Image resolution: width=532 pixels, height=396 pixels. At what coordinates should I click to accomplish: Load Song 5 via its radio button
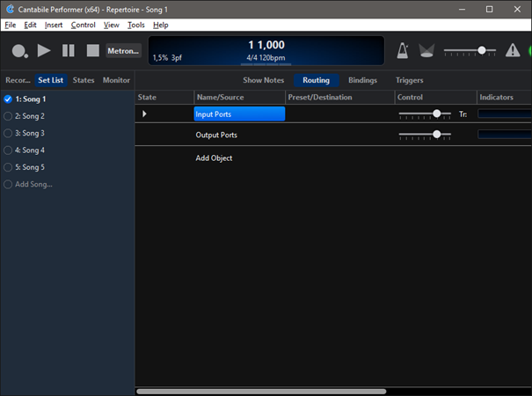coord(8,167)
